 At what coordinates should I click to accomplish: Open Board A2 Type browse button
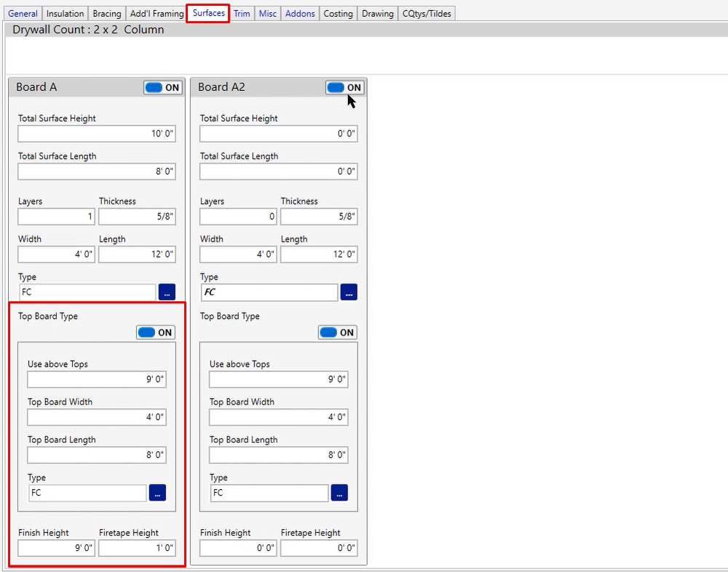coord(349,292)
